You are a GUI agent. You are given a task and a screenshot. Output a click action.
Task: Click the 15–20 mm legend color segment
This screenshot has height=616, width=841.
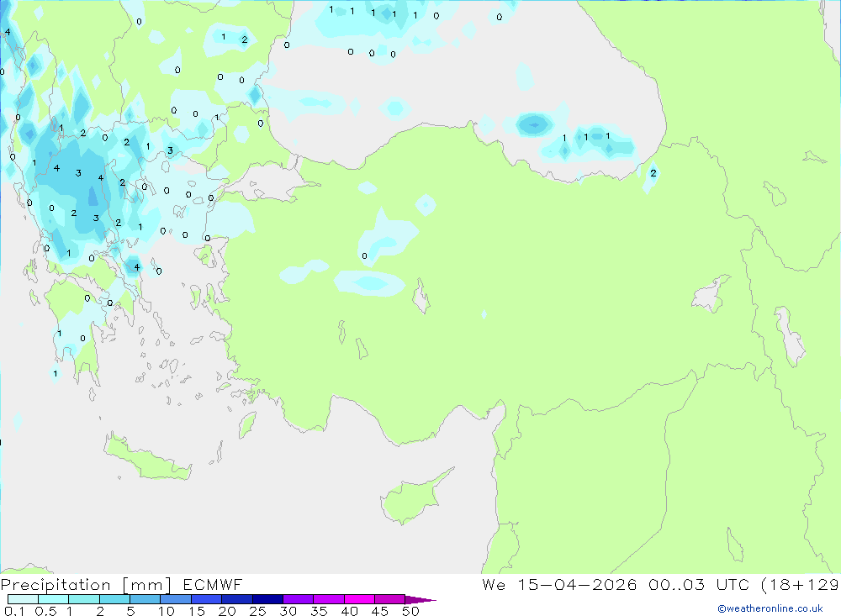207,599
